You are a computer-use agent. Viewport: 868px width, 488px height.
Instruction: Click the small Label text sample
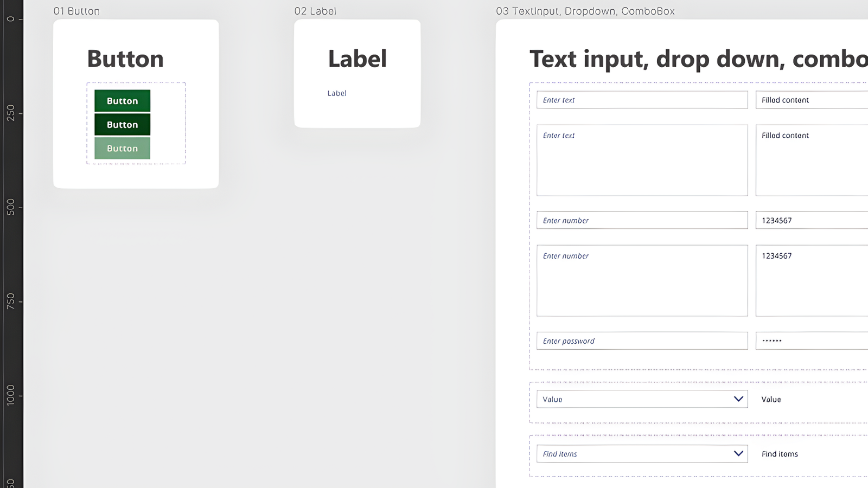pyautogui.click(x=337, y=93)
